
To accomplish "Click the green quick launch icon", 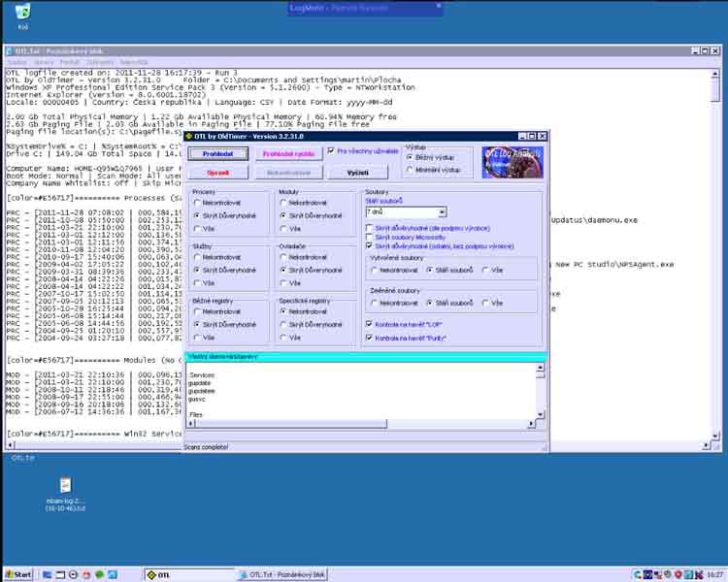I will [99, 574].
